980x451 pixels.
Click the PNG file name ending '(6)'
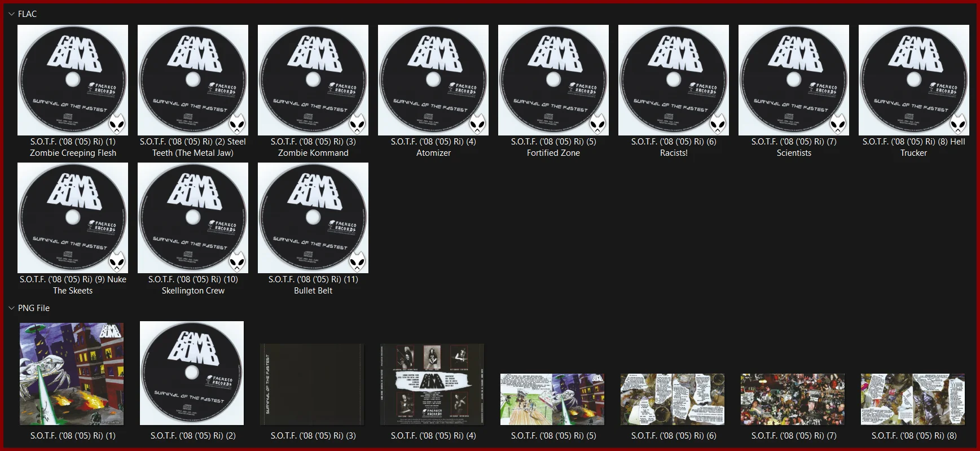click(x=674, y=436)
